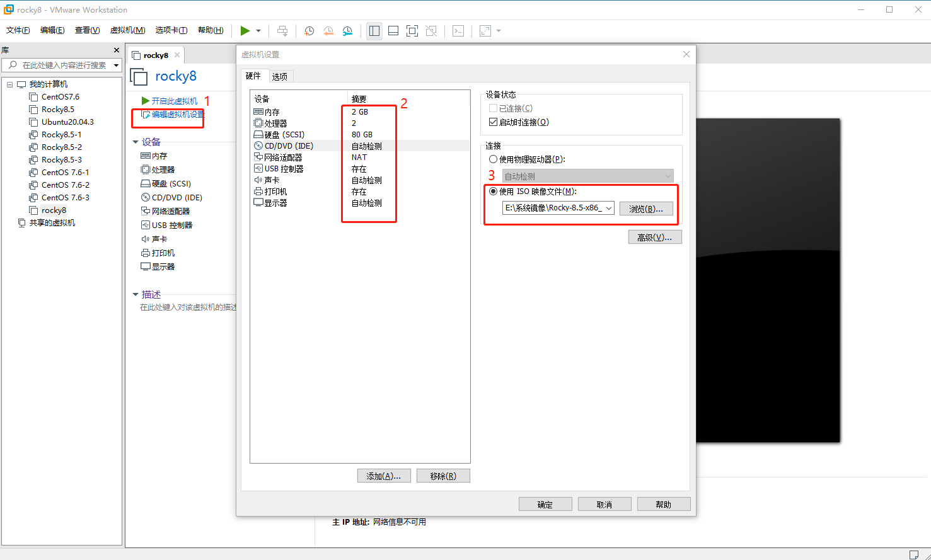931x560 pixels.
Task: Toggle the thumbnail bar toolbar icon
Action: pos(393,31)
